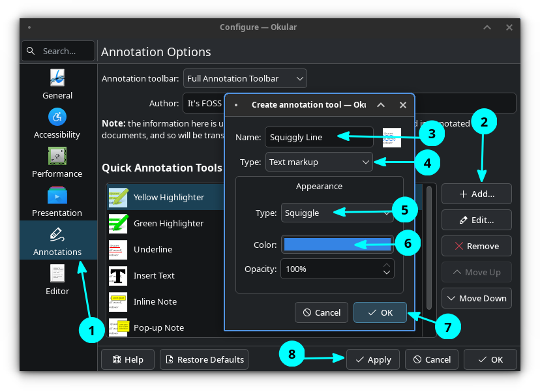Open the Editor settings icon
Screen dimensions: 540x392
click(57, 273)
